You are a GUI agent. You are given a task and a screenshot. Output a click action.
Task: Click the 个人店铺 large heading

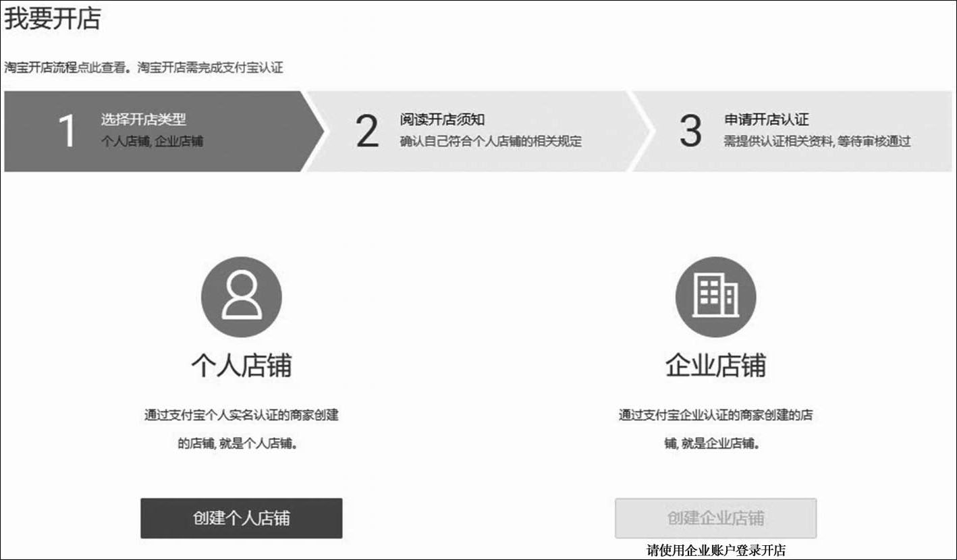tap(241, 365)
